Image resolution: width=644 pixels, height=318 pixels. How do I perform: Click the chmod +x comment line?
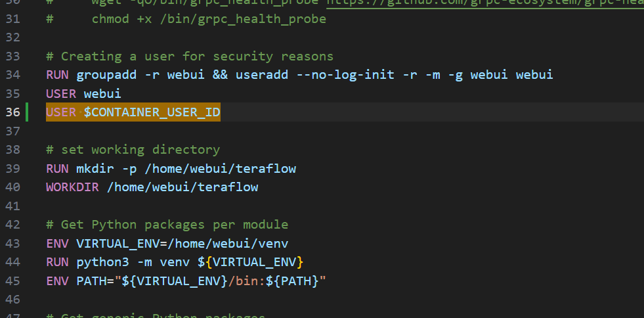click(209, 19)
